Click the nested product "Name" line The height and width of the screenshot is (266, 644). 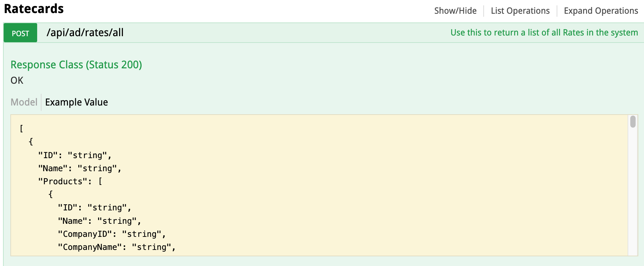[99, 221]
